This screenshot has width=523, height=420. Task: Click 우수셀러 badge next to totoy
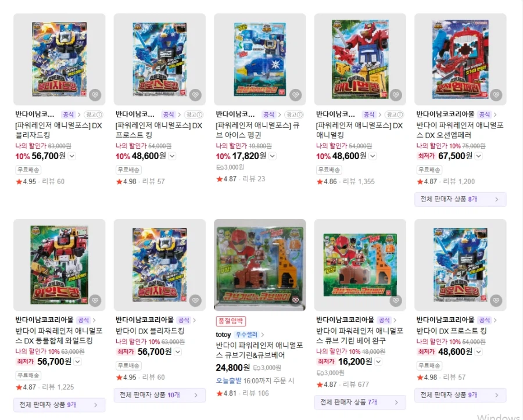point(246,335)
